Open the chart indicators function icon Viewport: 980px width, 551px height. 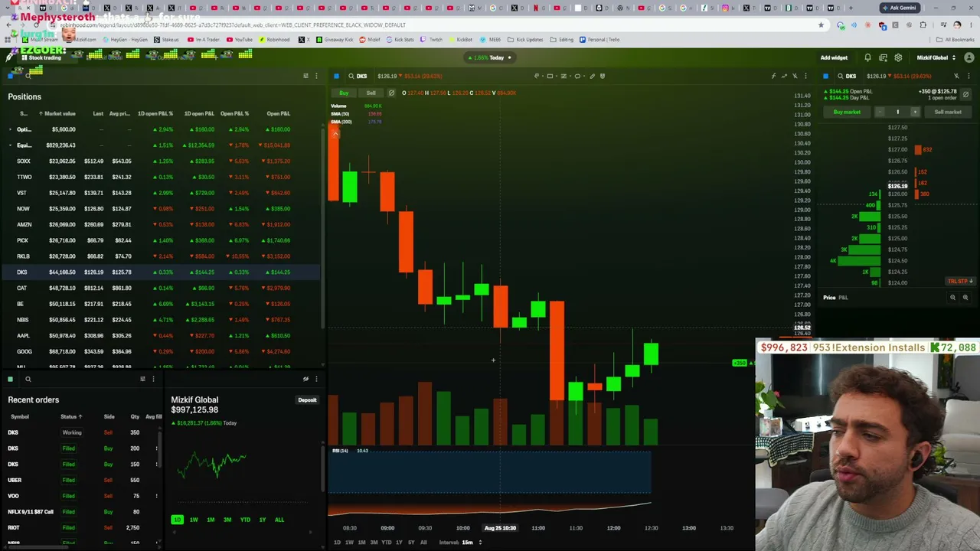tap(773, 76)
